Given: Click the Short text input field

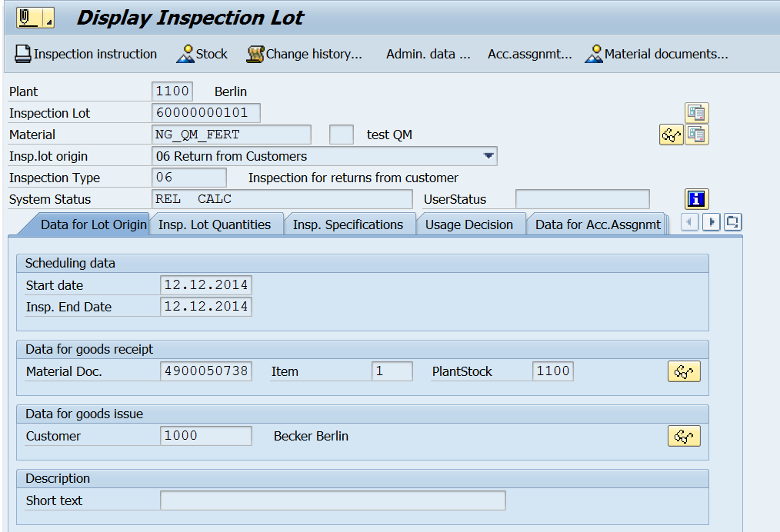Looking at the screenshot, I should coord(332,500).
